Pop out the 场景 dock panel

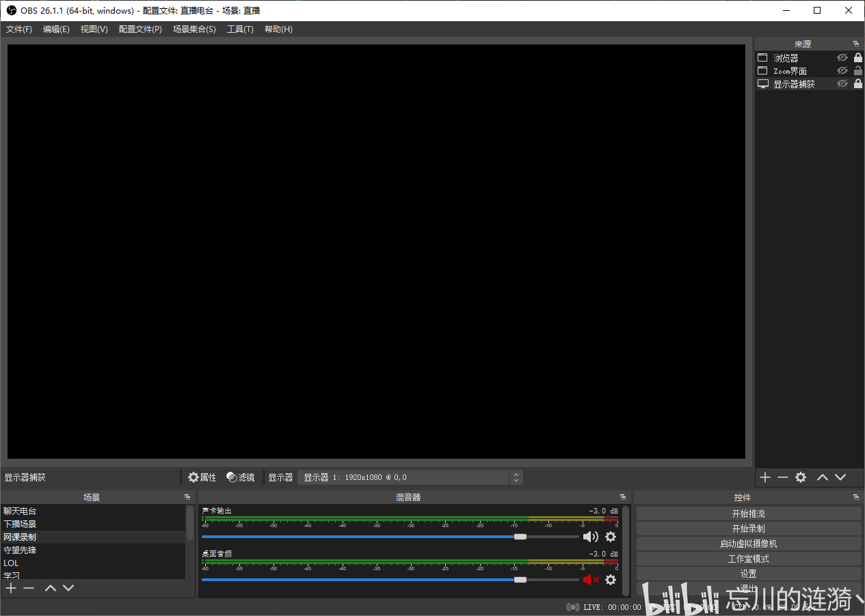(x=187, y=497)
